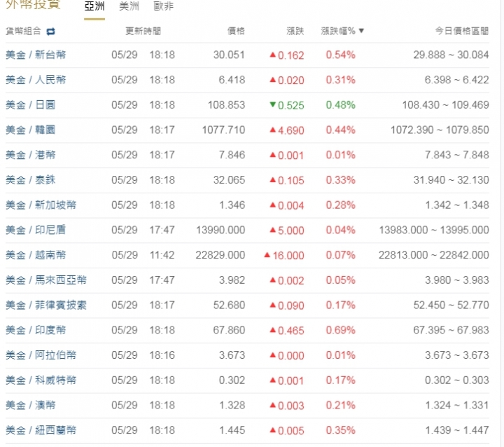Image resolution: width=504 pixels, height=447 pixels.
Task: Click range 13983.000 ~ 13995.000
Action: 434,230
